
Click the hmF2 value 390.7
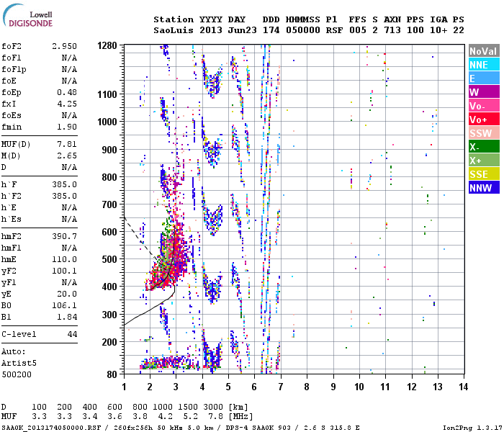click(x=64, y=236)
